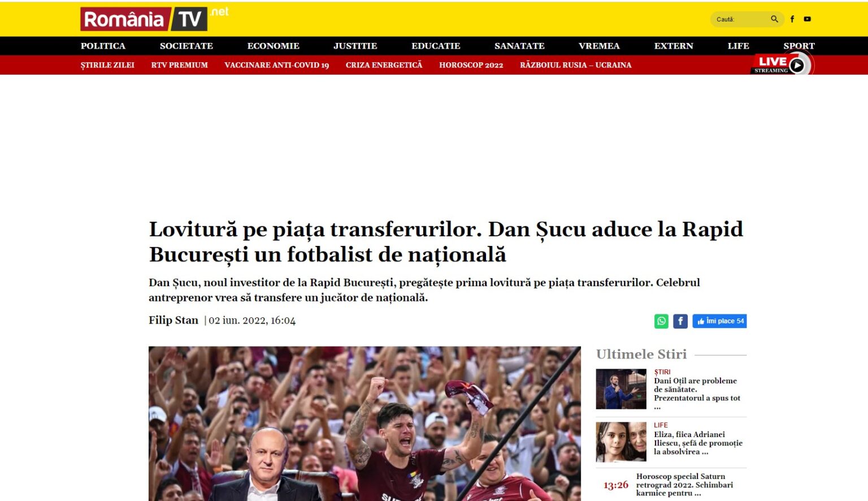The width and height of the screenshot is (868, 501).
Task: Open the HOROSCOP 2022 topic link
Action: (471, 65)
